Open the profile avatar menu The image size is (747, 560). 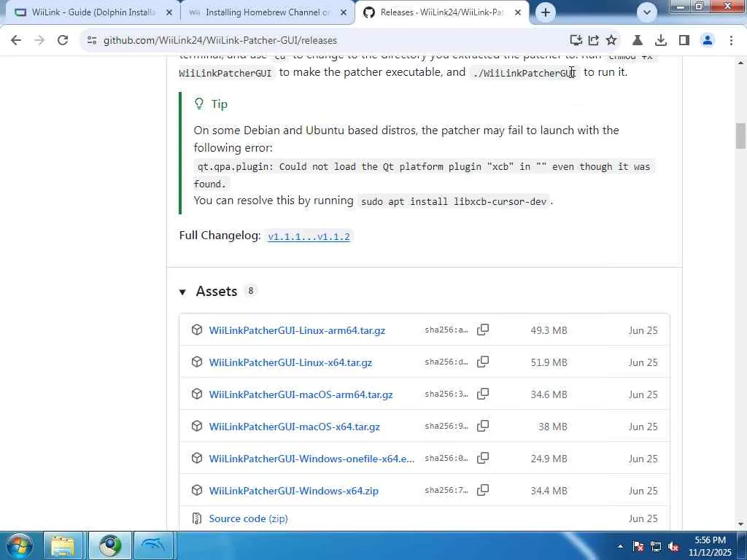coord(708,41)
